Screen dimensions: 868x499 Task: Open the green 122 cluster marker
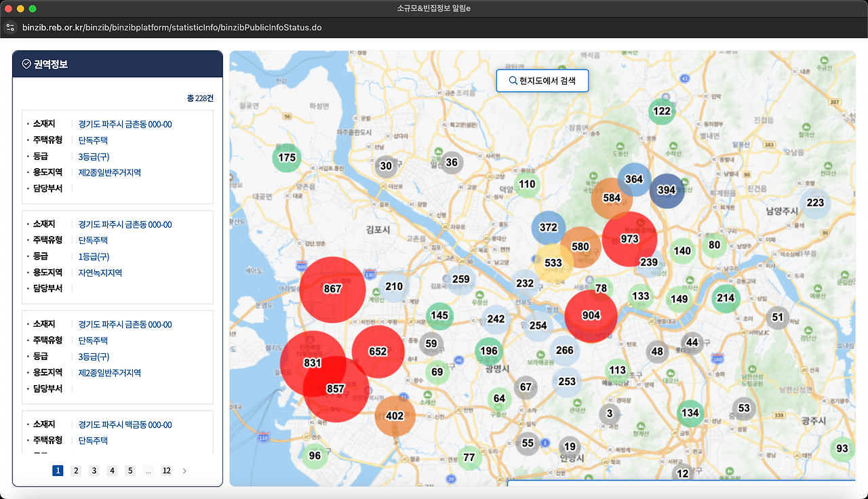pyautogui.click(x=662, y=111)
